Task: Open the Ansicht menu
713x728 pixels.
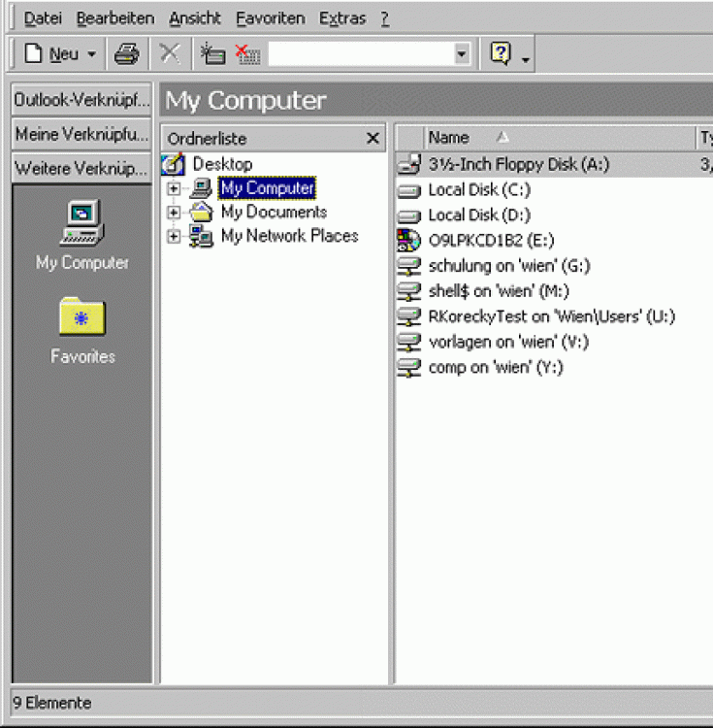Action: coord(195,18)
